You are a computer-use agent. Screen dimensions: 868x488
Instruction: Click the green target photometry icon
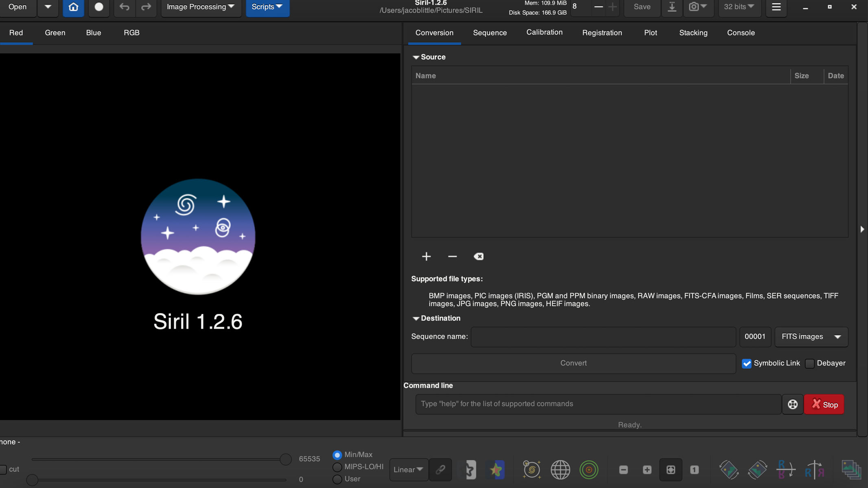pyautogui.click(x=588, y=470)
